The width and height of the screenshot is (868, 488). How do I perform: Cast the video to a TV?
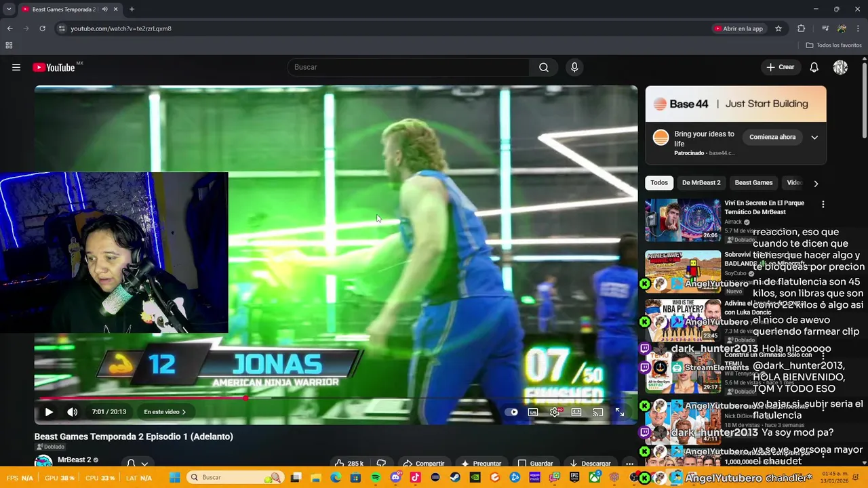(x=598, y=411)
